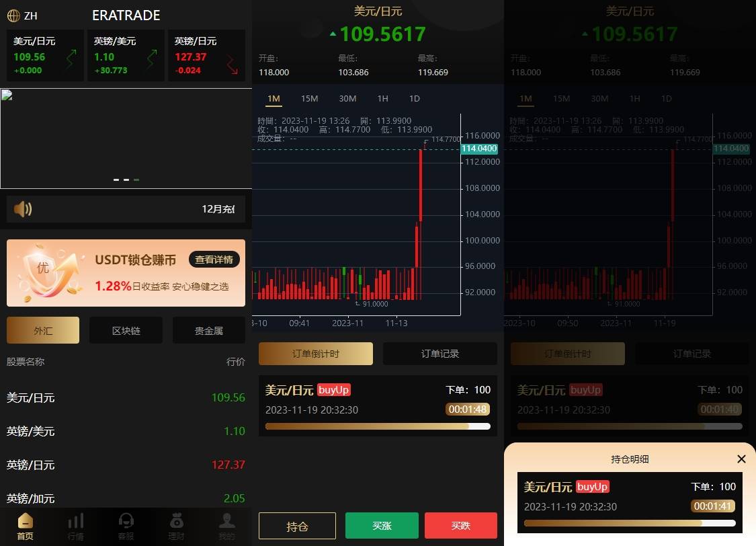Switch to the 订单记录 tab

coord(440,353)
